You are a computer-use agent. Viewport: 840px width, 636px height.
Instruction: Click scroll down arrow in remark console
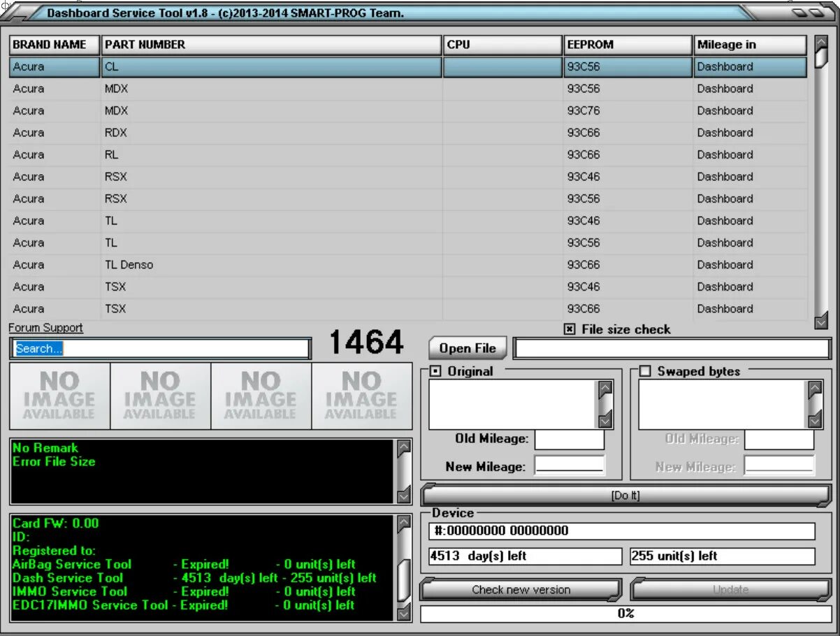pos(404,496)
